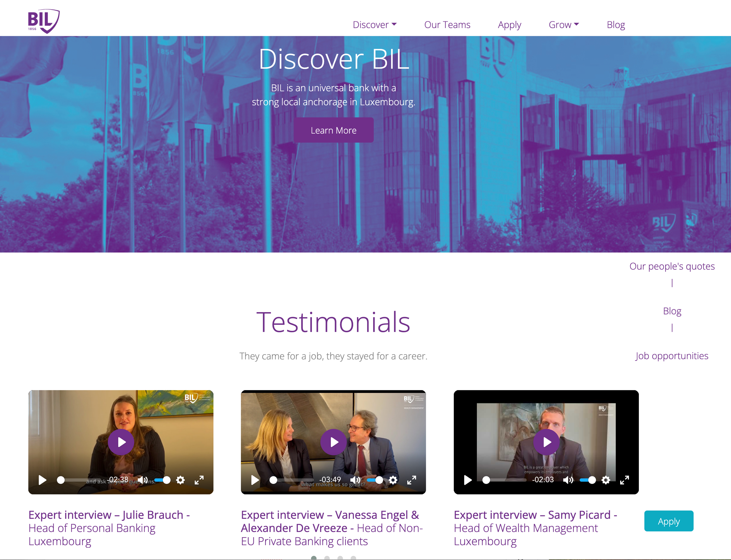This screenshot has height=560, width=731.
Task: Expand the Grow dropdown menu
Action: [x=564, y=25]
